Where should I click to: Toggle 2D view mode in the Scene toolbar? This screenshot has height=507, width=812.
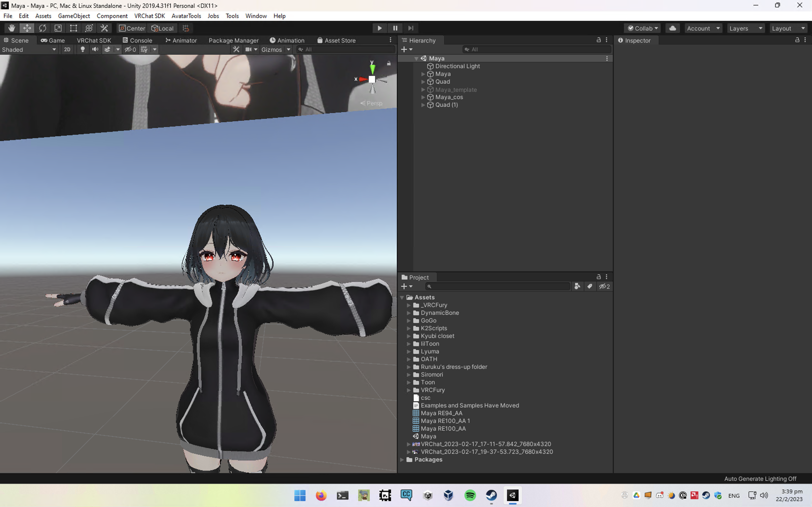click(67, 49)
